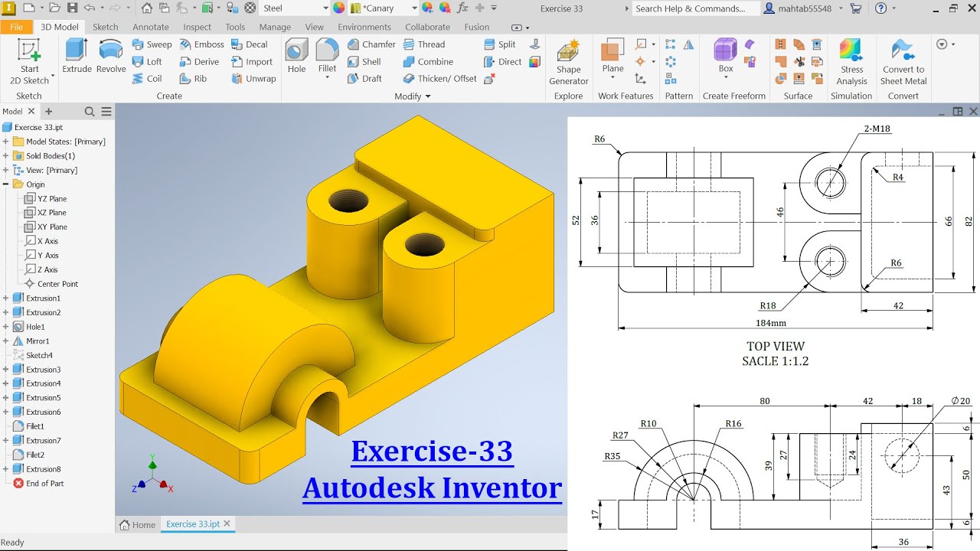The image size is (980, 551).
Task: Open the Help question mark menu
Action: pos(880,8)
